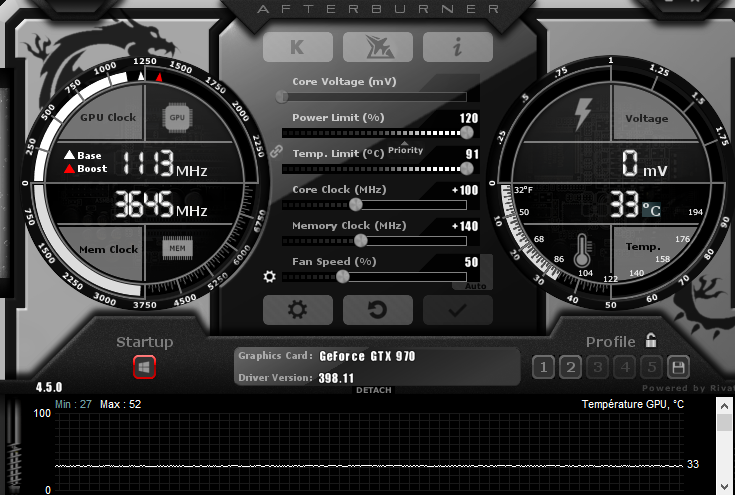Select profile slot 4
This screenshot has width=735, height=495.
coord(625,367)
